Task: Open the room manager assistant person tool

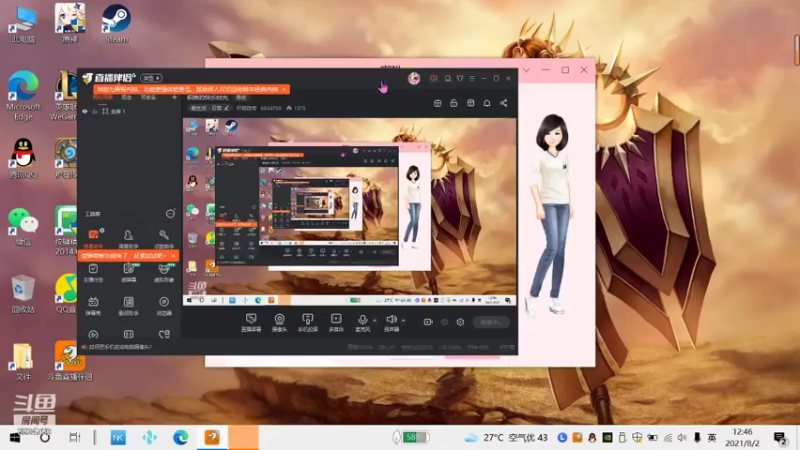Action: click(x=128, y=237)
